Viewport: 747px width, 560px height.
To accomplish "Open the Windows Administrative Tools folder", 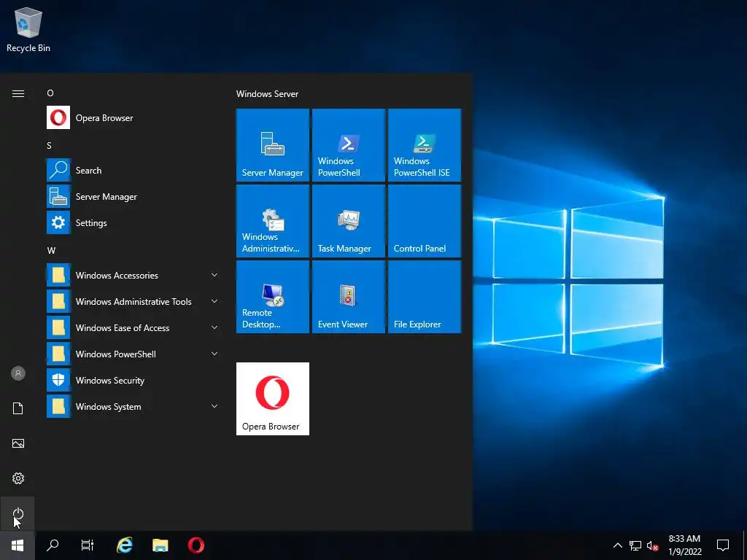I will 133,302.
